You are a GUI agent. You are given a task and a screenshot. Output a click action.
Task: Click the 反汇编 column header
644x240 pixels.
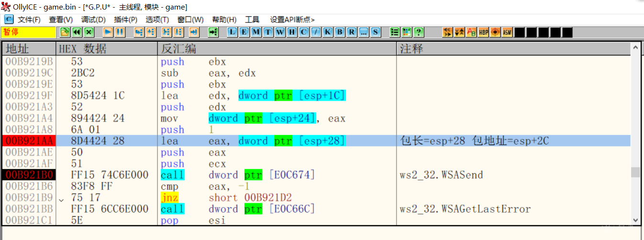[x=277, y=49]
